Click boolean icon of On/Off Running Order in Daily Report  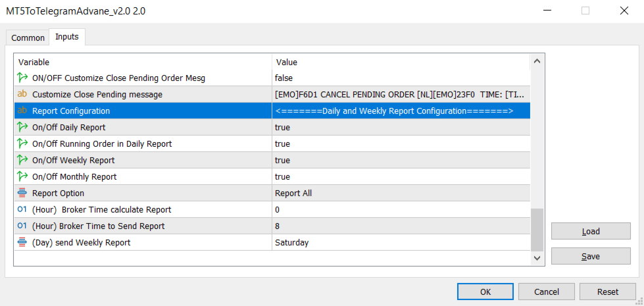pyautogui.click(x=22, y=143)
